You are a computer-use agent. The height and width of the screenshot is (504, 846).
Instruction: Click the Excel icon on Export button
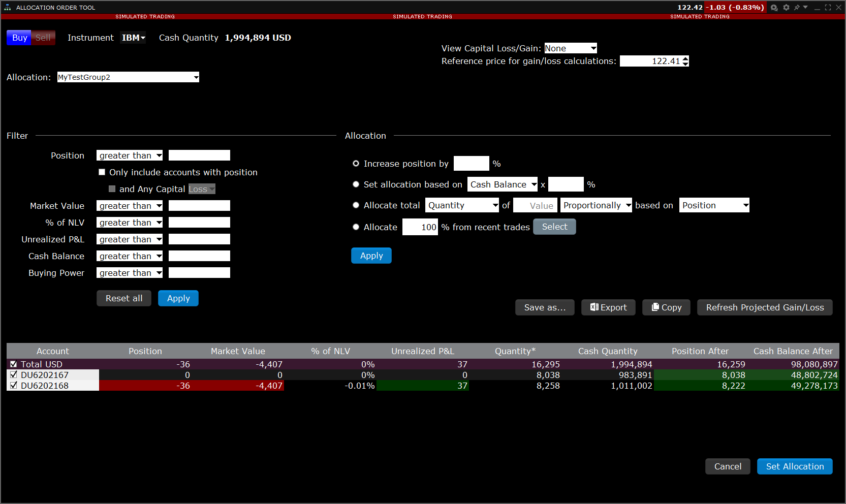(x=594, y=307)
